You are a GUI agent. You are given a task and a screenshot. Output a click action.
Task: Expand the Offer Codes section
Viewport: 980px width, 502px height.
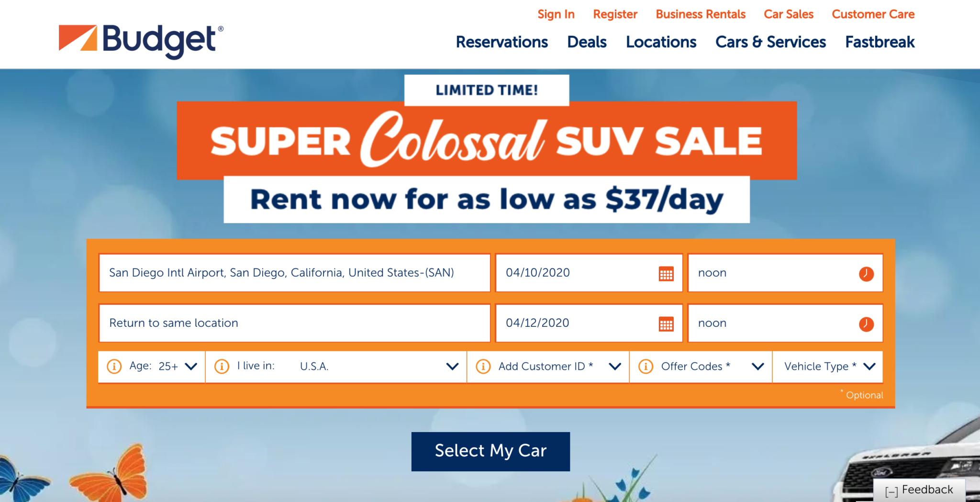coord(757,367)
